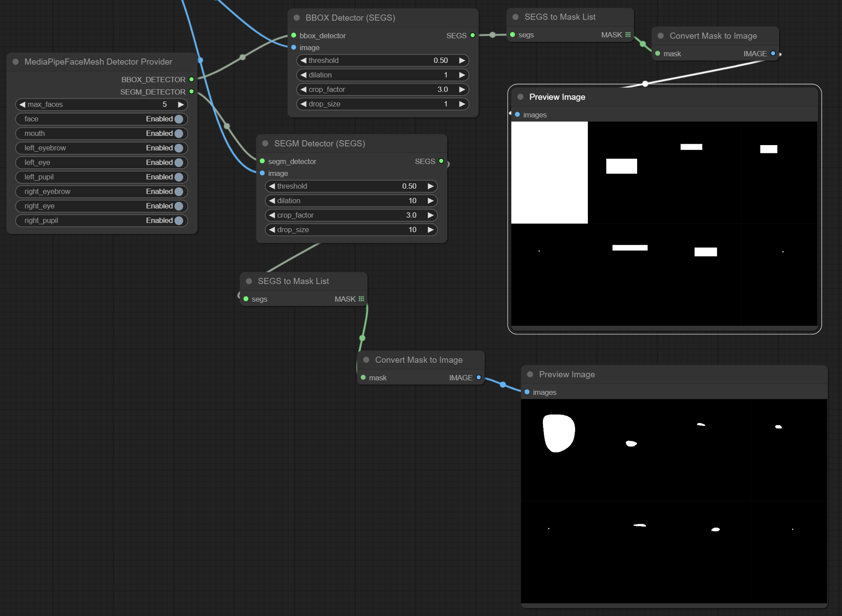The height and width of the screenshot is (616, 842).
Task: Decrease max_faces with the left arrow
Action: pos(22,105)
